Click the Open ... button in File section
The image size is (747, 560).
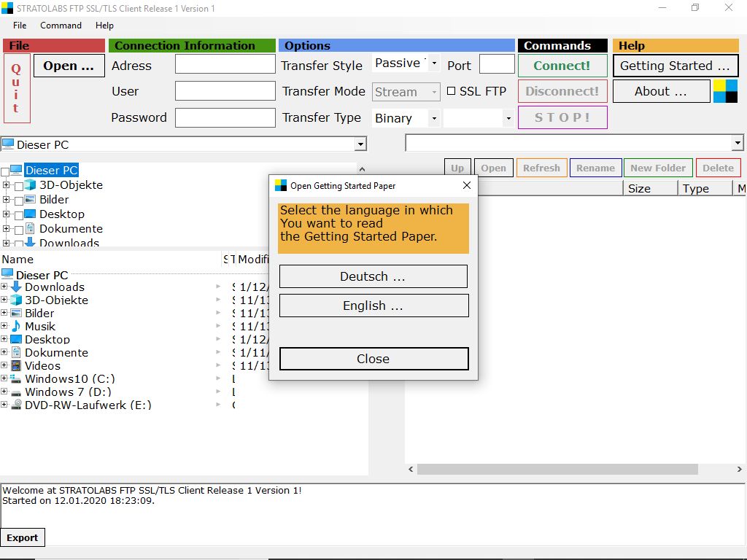click(69, 65)
